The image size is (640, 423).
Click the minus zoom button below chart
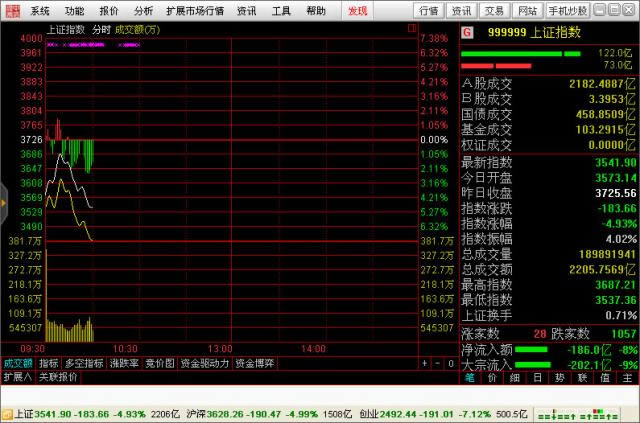tap(438, 363)
